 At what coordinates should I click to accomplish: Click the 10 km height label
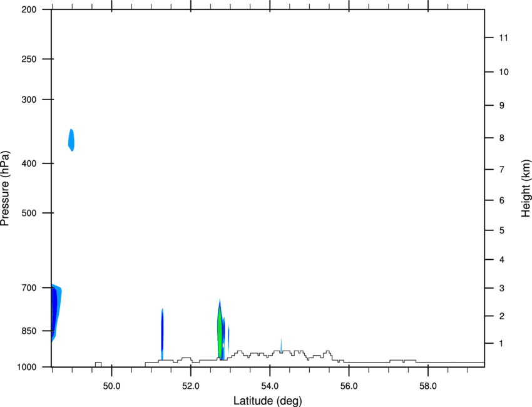pyautogui.click(x=504, y=72)
